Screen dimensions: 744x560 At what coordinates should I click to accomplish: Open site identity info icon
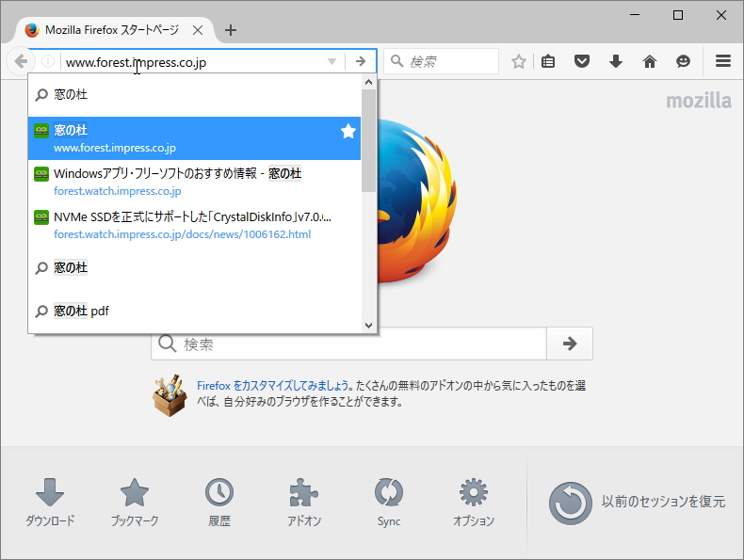tap(47, 61)
